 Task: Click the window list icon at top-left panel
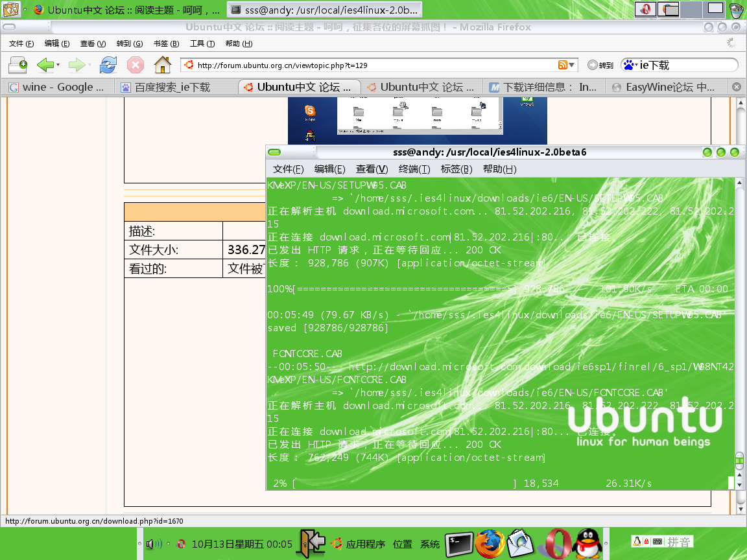10,10
